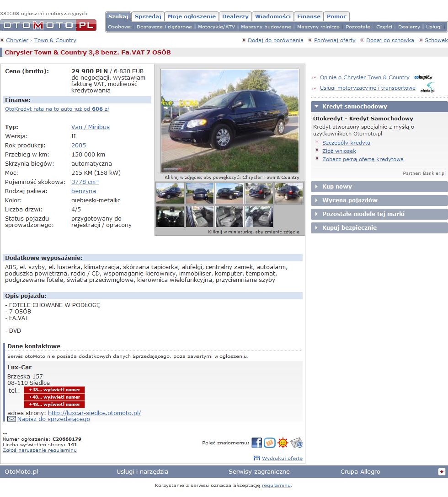Open the Usługi submenu item

tap(434, 27)
